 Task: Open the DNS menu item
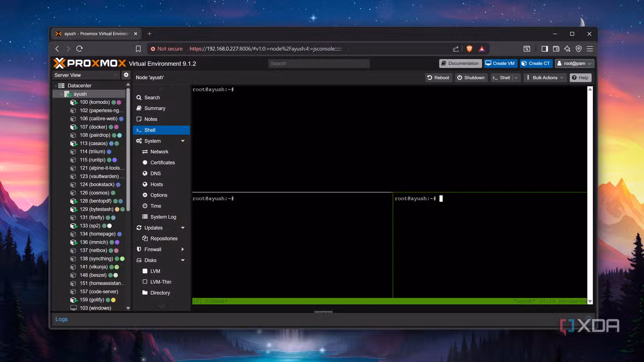point(161,174)
